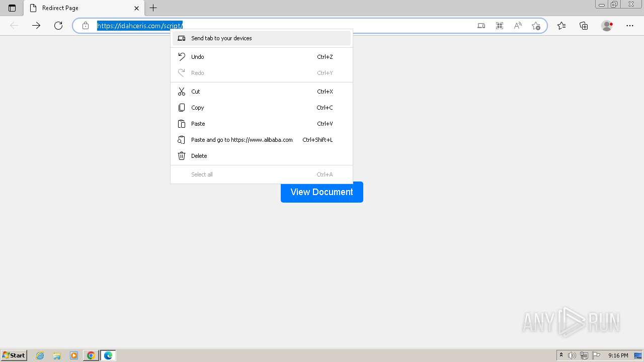Choose Send tab to your devices
The image size is (644, 362).
pyautogui.click(x=262, y=38)
